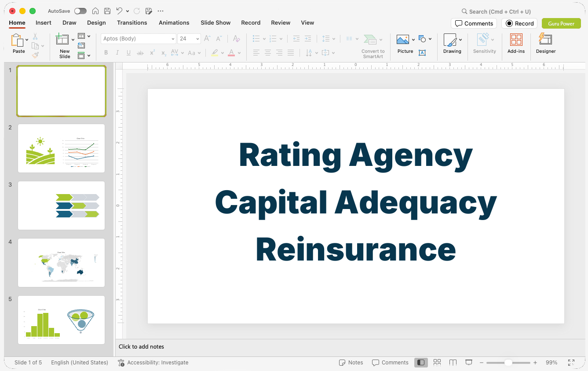Image resolution: width=588 pixels, height=371 pixels.
Task: Click the Copy icon
Action: point(35,46)
